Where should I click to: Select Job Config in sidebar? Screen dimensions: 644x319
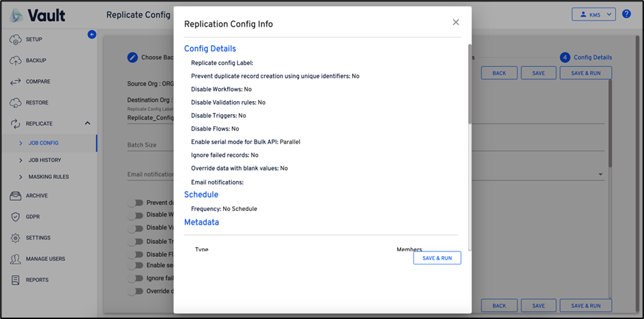click(43, 143)
